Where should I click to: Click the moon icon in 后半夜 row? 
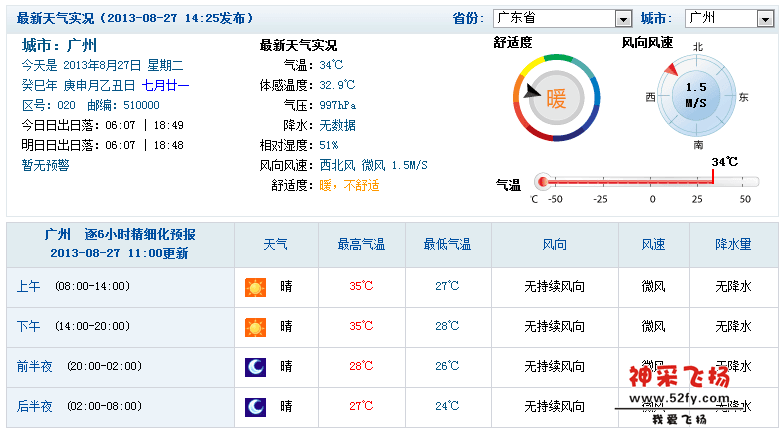[255, 407]
